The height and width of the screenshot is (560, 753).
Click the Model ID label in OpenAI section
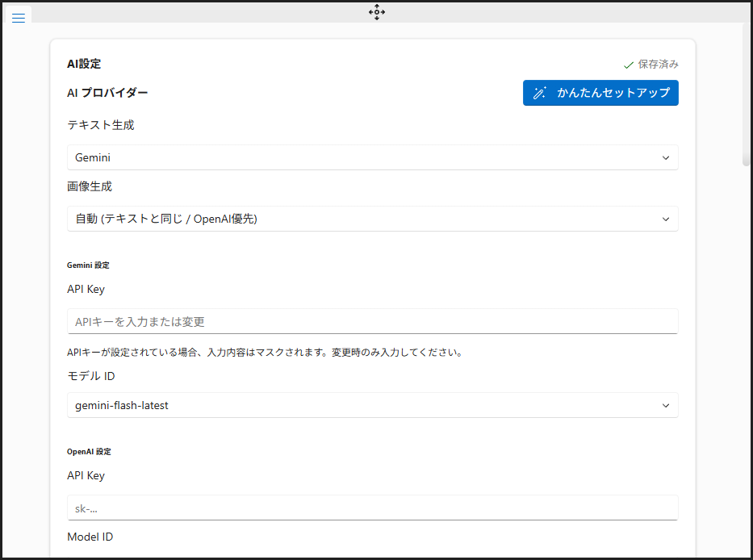click(90, 537)
